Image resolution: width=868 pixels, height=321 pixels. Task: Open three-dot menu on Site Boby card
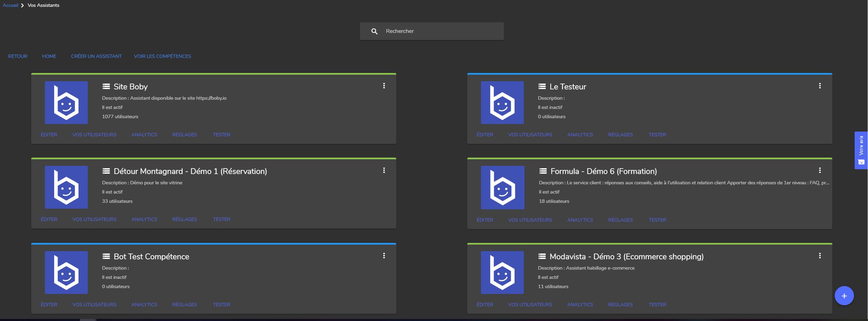tap(384, 86)
